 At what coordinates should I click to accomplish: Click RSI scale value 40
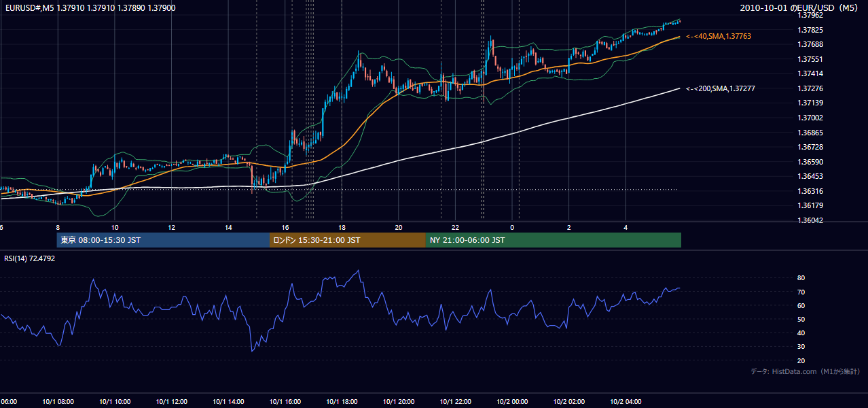[801, 333]
